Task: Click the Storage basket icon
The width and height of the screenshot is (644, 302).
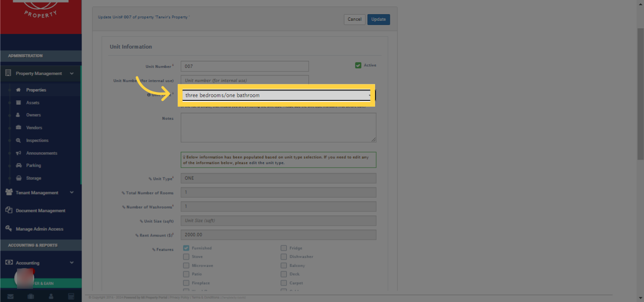Action: click(x=18, y=178)
